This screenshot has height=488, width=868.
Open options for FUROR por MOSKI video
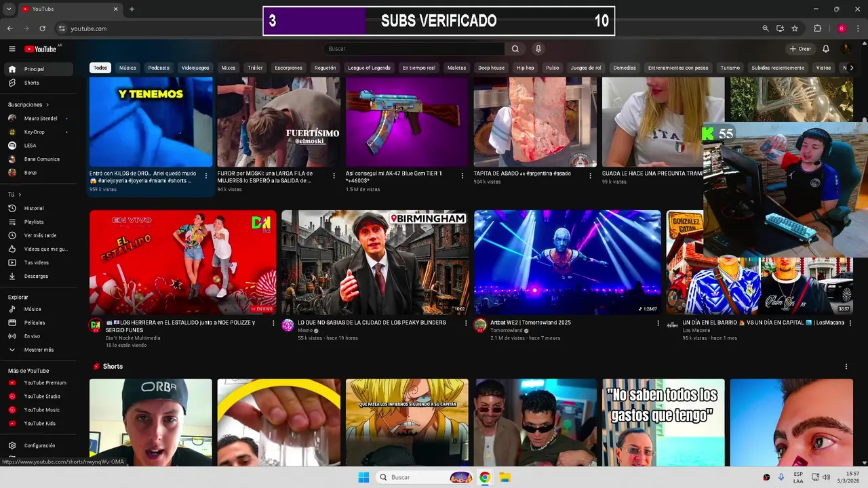334,176
